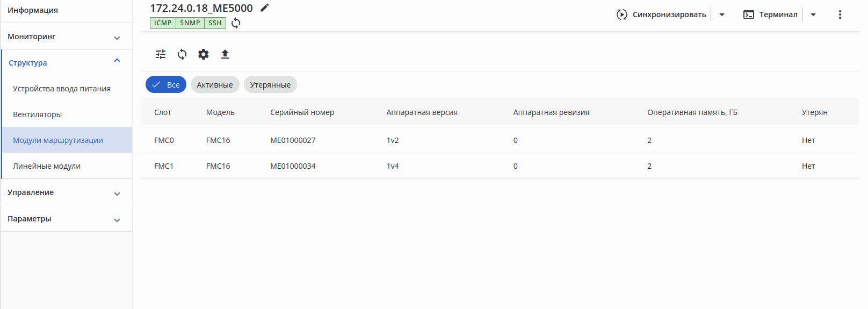This screenshot has height=309, width=868.
Task: Open the dropdown arrow next to Терминал
Action: coord(813,15)
